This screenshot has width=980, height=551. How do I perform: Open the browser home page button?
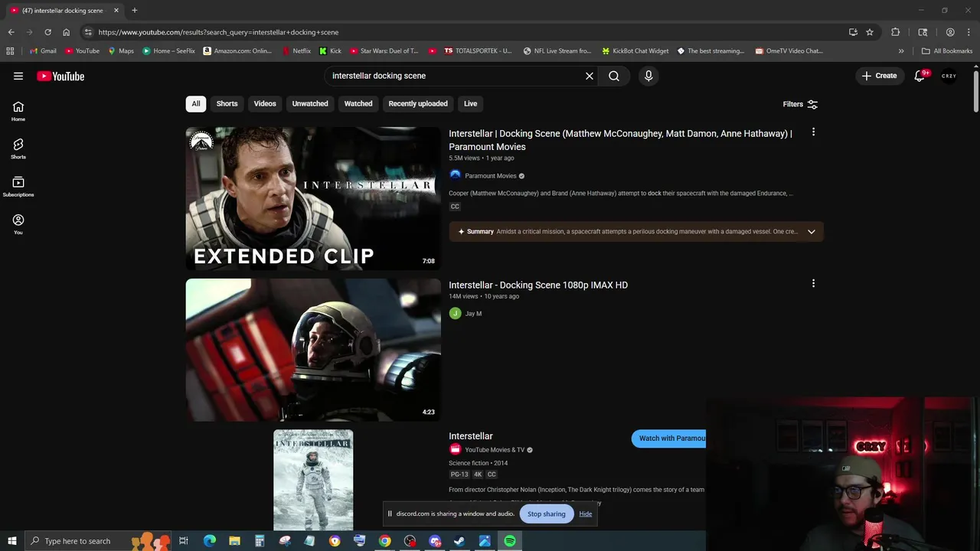[66, 32]
